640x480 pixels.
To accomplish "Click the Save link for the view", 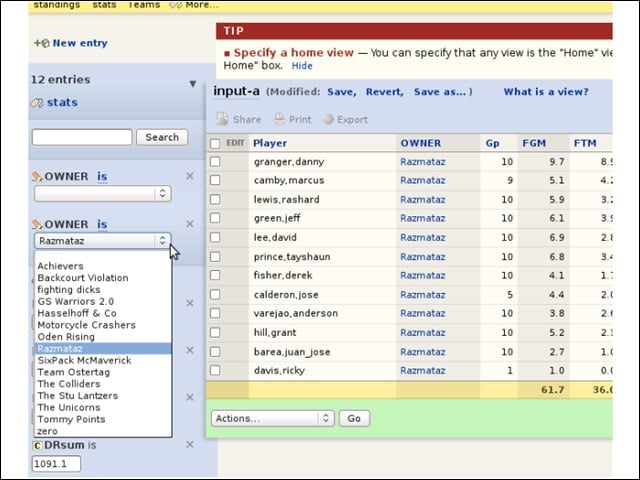I will (x=341, y=92).
